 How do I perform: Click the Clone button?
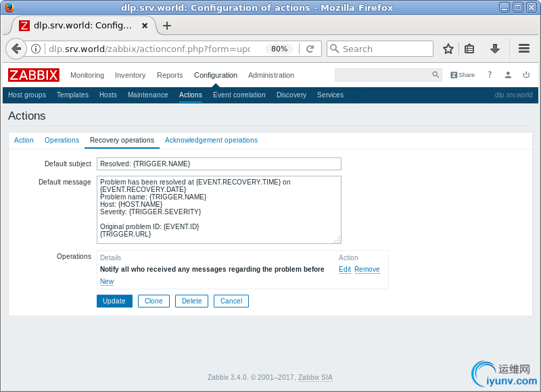tap(154, 301)
